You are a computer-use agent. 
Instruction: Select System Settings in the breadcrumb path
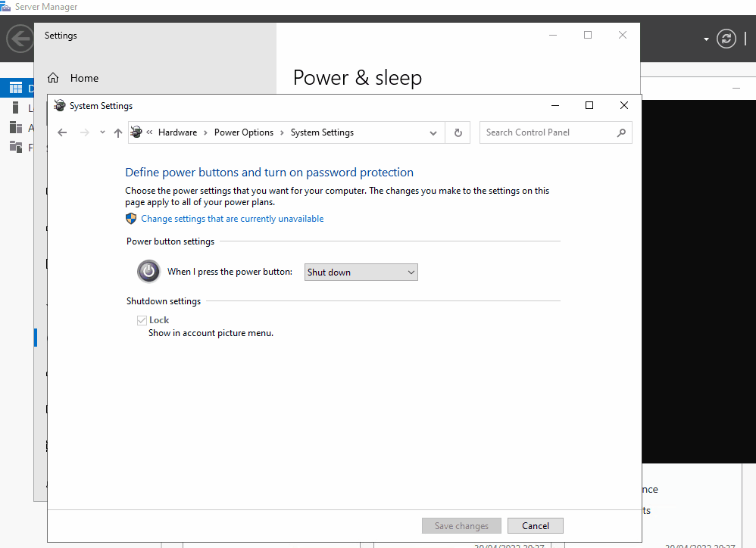coord(322,132)
